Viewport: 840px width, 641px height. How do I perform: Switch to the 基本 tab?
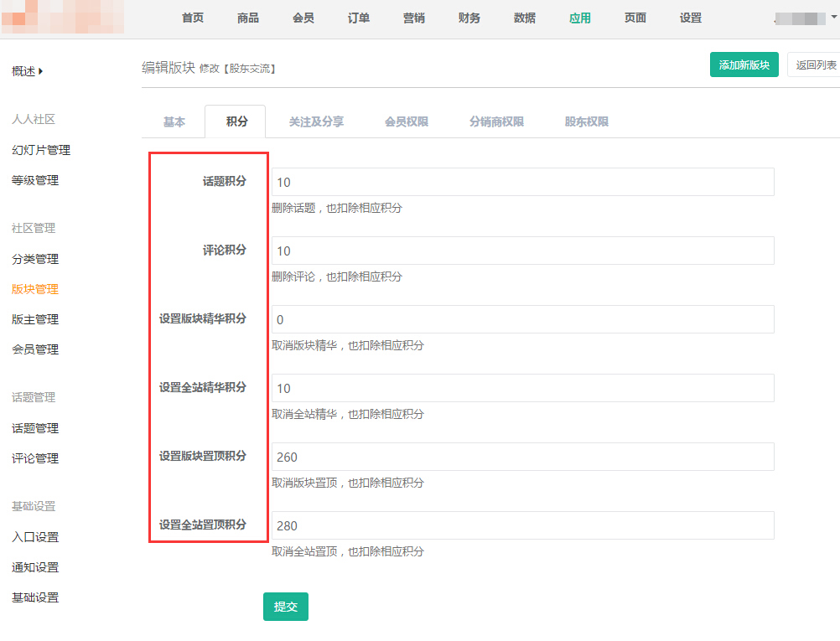click(174, 121)
